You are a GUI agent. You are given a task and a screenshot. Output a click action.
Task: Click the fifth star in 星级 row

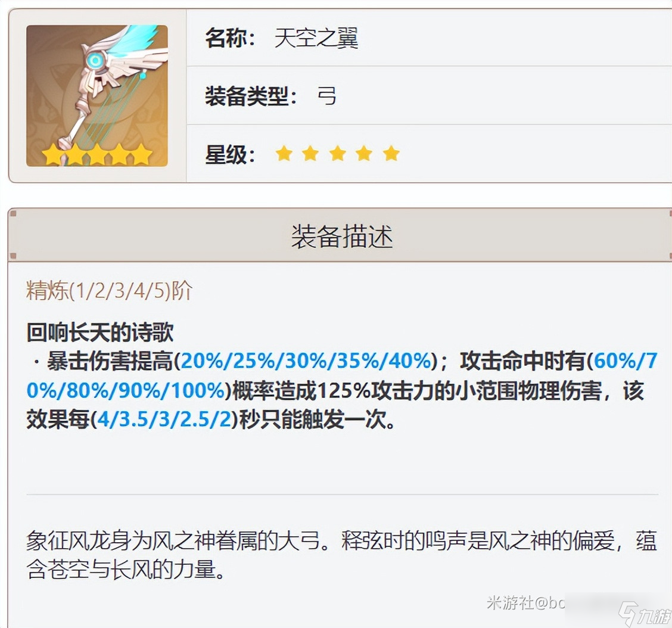tap(391, 153)
